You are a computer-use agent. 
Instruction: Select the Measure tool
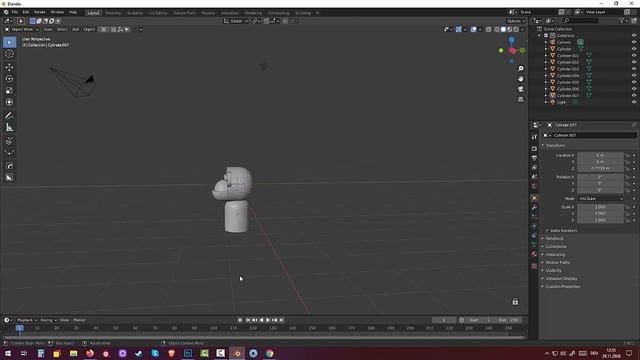tap(9, 127)
